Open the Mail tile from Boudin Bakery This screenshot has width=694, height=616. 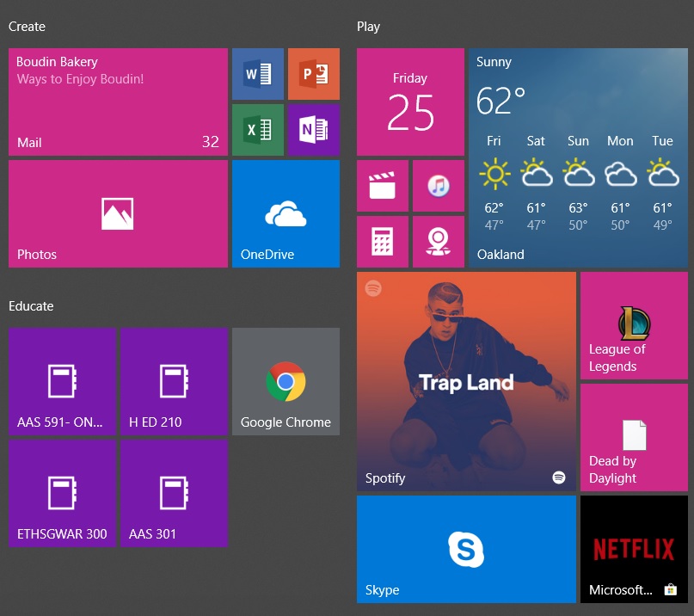pyautogui.click(x=118, y=102)
